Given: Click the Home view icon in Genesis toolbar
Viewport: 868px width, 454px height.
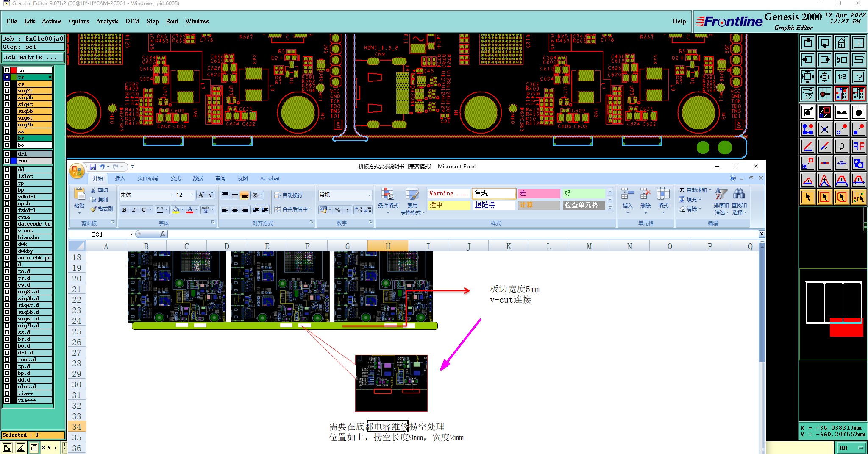Looking at the screenshot, I should point(841,43).
